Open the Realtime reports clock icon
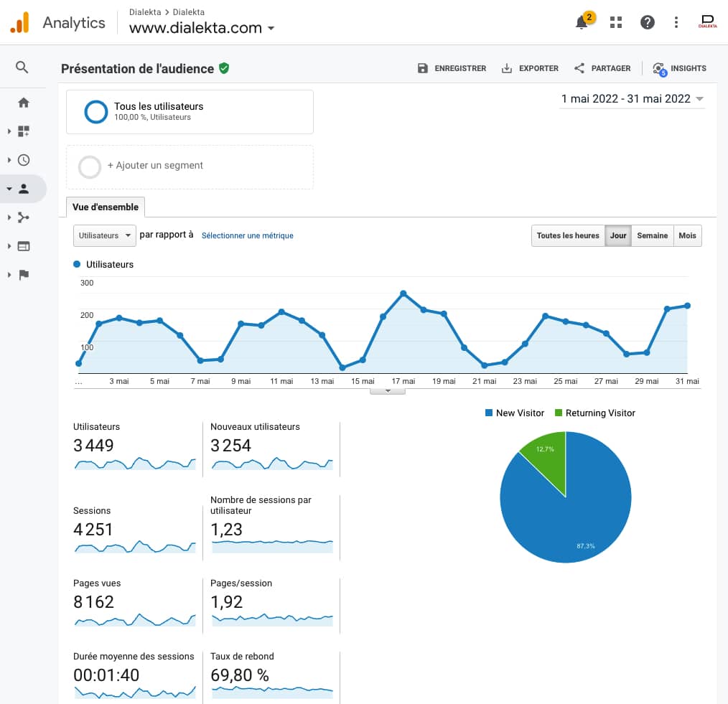This screenshot has width=728, height=704. coord(24,160)
